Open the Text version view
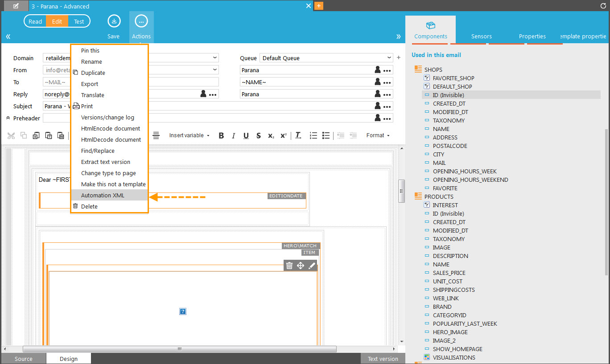 pyautogui.click(x=383, y=359)
